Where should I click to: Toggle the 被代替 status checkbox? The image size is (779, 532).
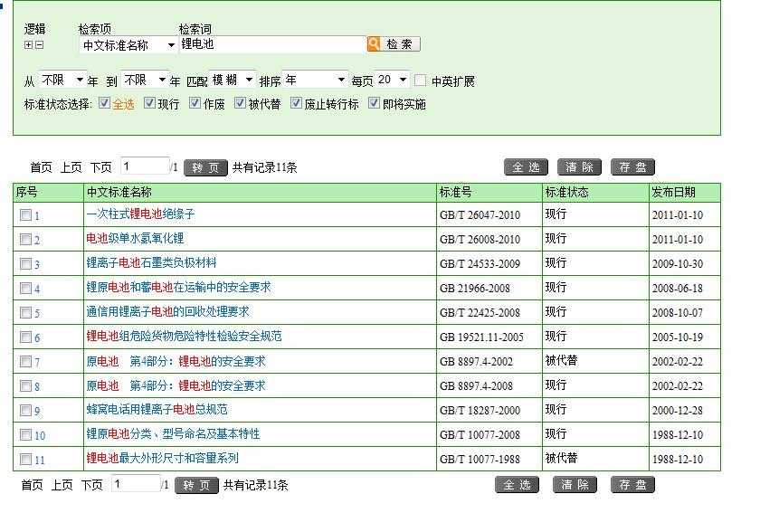click(x=240, y=103)
